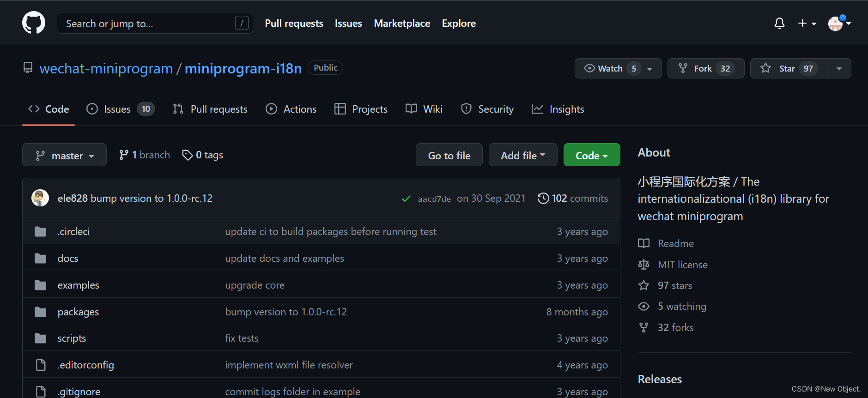The width and height of the screenshot is (868, 398).
Task: Open the packages folder
Action: tap(78, 312)
